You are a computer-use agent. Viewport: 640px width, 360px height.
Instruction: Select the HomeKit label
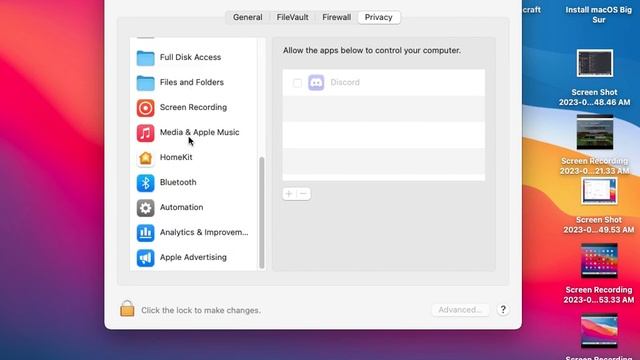point(176,157)
